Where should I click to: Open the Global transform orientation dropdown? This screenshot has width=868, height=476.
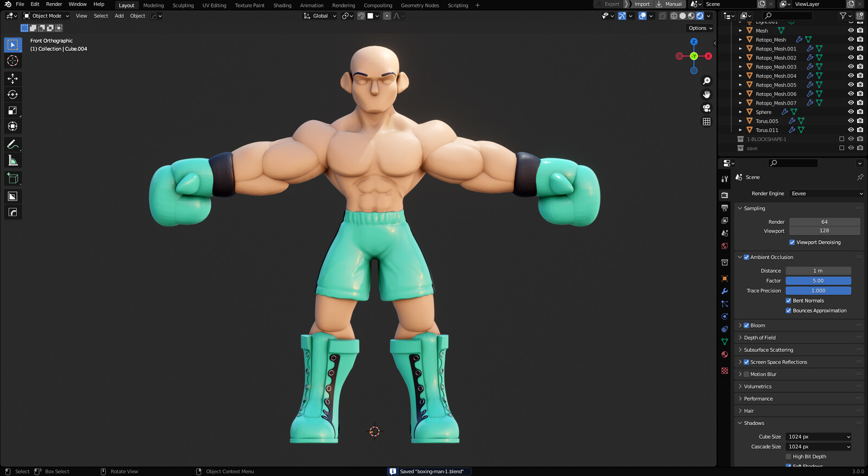tap(320, 16)
